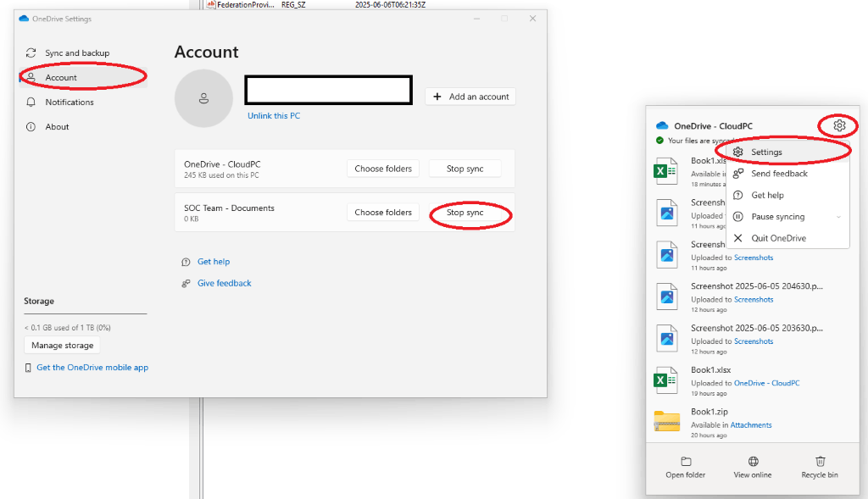The height and width of the screenshot is (499, 868).
Task: Stop sync for SOC Team - Documents
Action: 465,213
